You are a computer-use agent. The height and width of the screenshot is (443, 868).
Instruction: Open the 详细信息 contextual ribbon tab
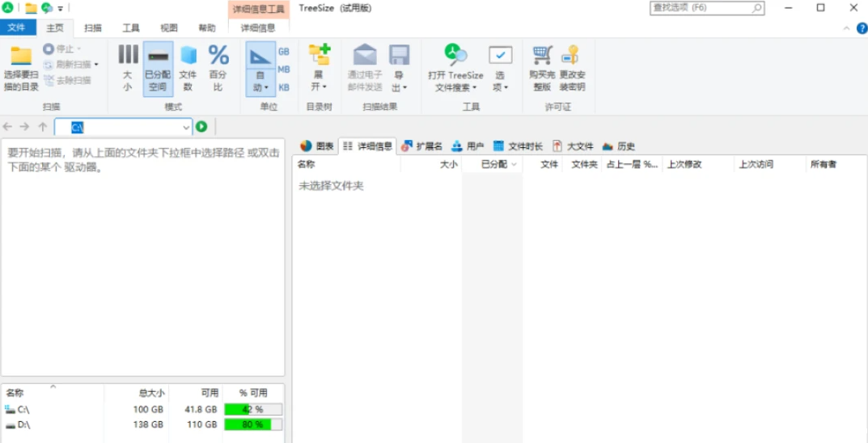click(258, 27)
